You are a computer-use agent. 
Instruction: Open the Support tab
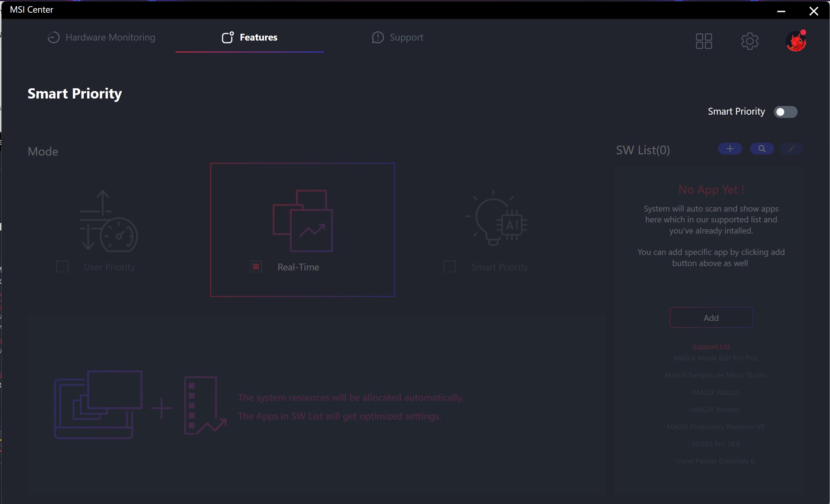(x=397, y=37)
